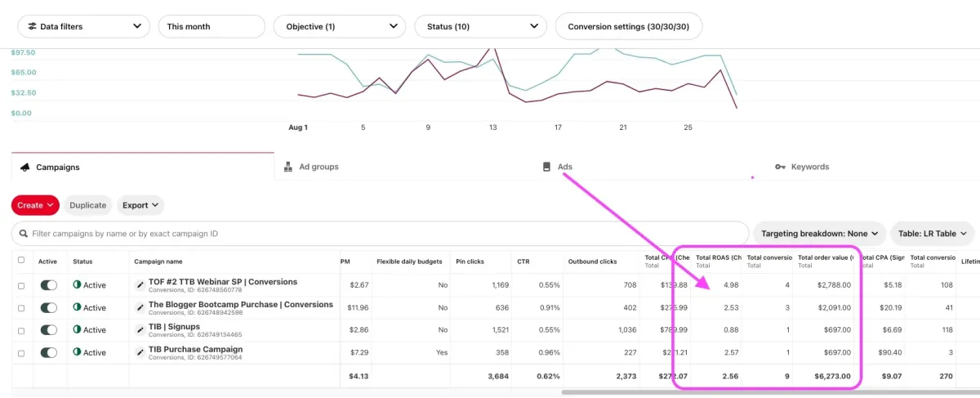
Task: Switch to the Ad groups tab
Action: [x=318, y=167]
